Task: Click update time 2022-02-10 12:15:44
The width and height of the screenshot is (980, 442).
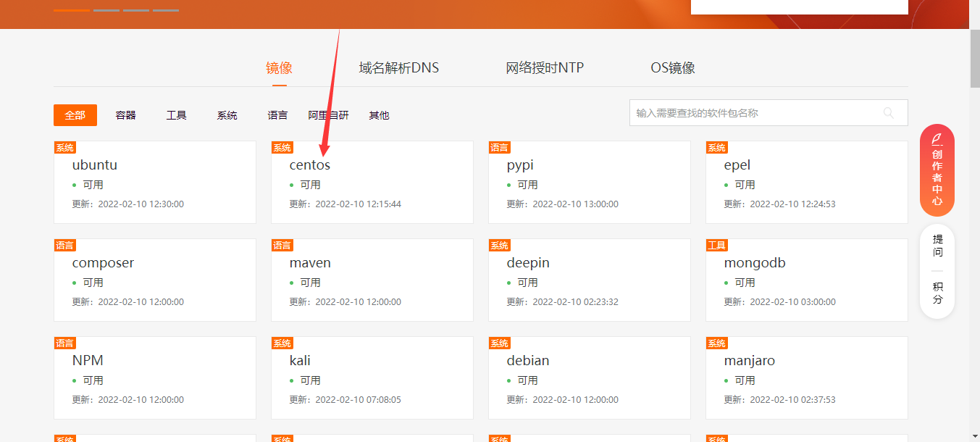Action: click(x=358, y=204)
